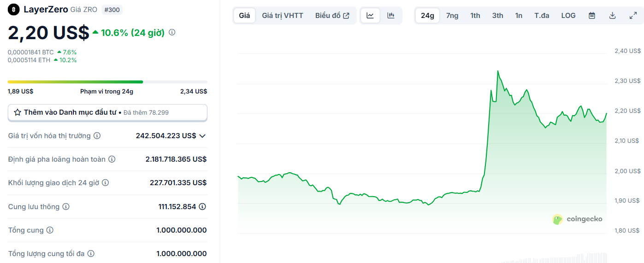Click 227.701.335 US$ volume value

(x=178, y=183)
